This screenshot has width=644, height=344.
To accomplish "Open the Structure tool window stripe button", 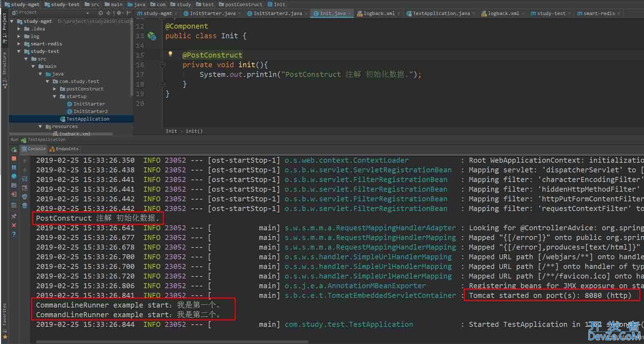I will [x=5, y=70].
